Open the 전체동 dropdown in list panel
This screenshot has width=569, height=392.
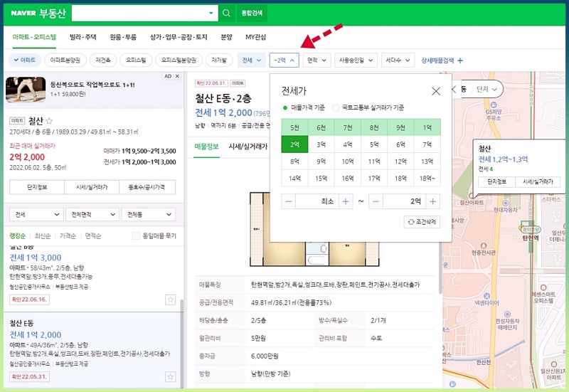[x=149, y=215]
